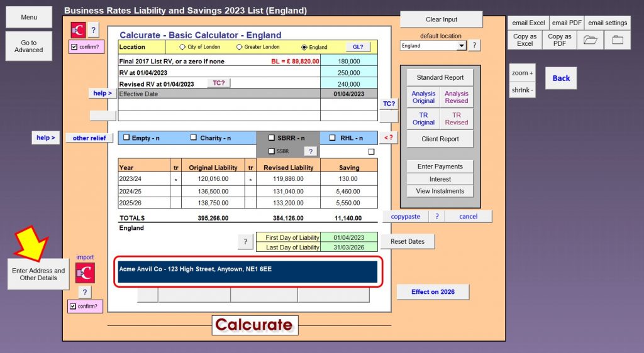
Task: Click help icon left of First Day of Liability
Action: pos(246,242)
